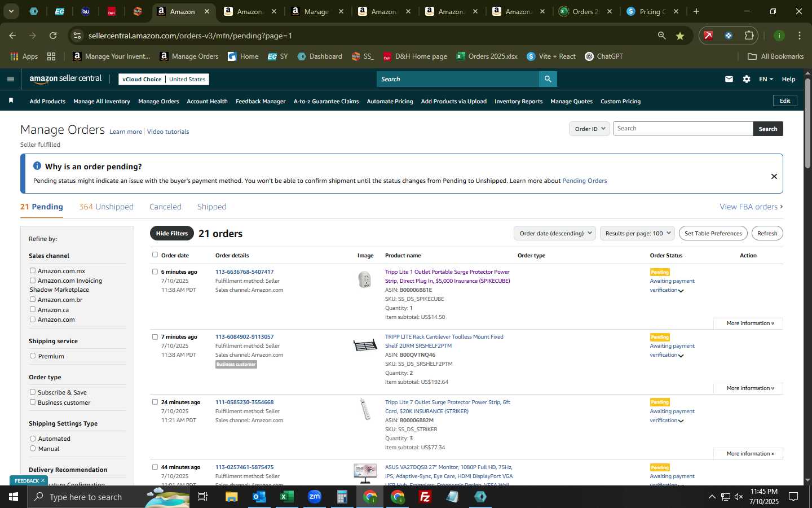Click the FEEDBACK widget close X
This screenshot has height=508, width=812.
pos(42,481)
